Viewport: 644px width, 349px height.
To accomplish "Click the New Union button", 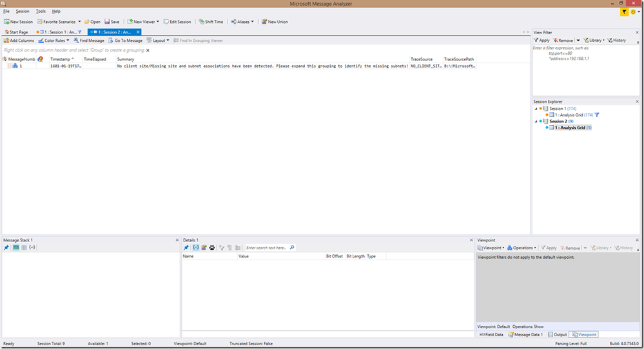I will [275, 22].
